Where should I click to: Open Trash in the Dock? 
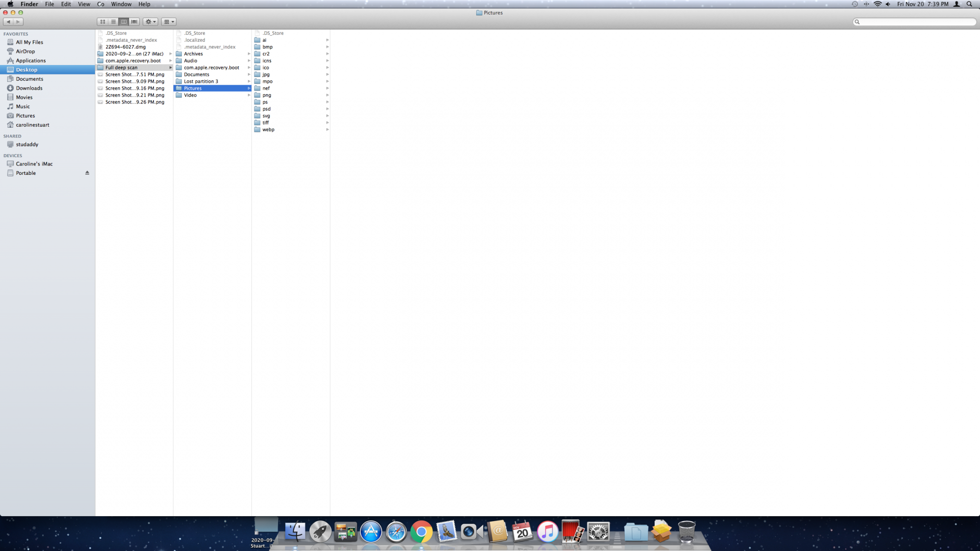pos(686,532)
